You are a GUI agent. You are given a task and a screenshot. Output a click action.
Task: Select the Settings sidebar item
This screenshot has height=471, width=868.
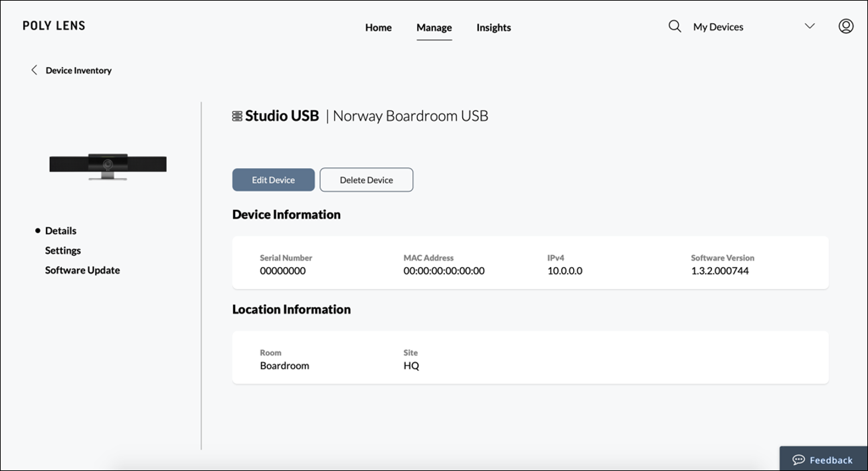[x=63, y=250]
